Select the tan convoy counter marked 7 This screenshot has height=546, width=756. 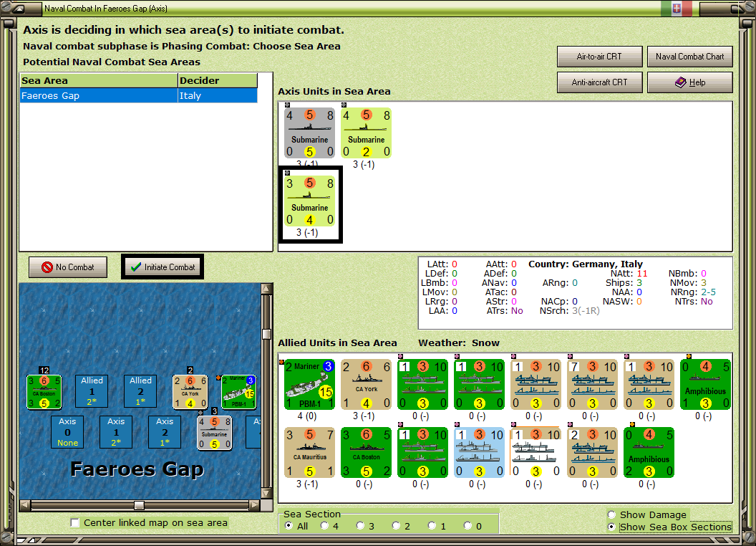tap(593, 385)
